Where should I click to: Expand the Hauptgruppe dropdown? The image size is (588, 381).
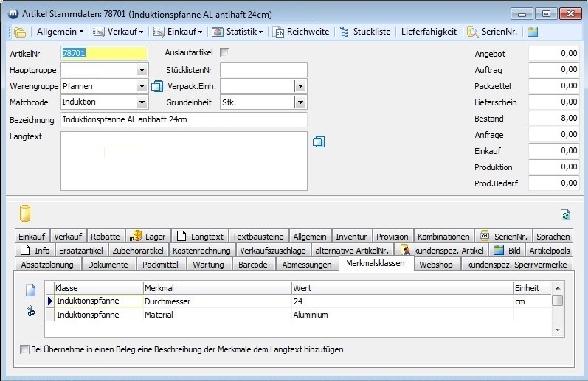click(x=142, y=70)
